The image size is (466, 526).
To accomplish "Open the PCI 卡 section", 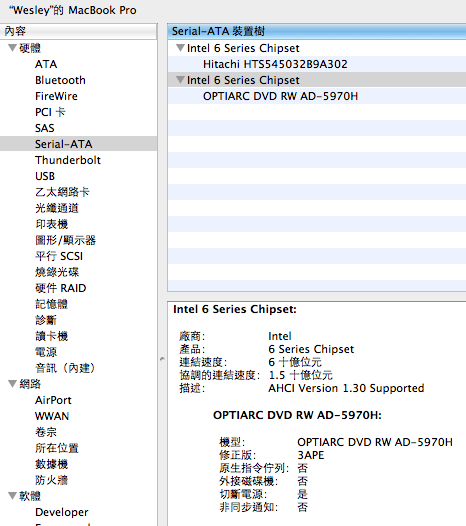I will (x=50, y=112).
